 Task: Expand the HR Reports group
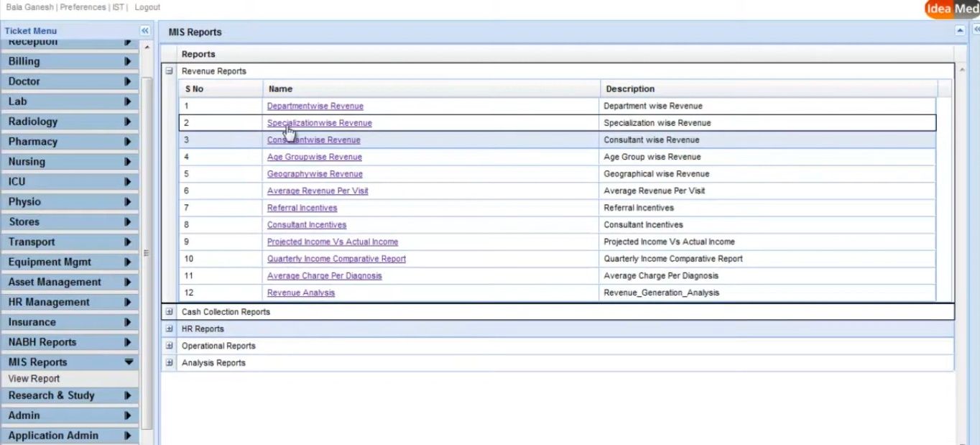tap(170, 329)
